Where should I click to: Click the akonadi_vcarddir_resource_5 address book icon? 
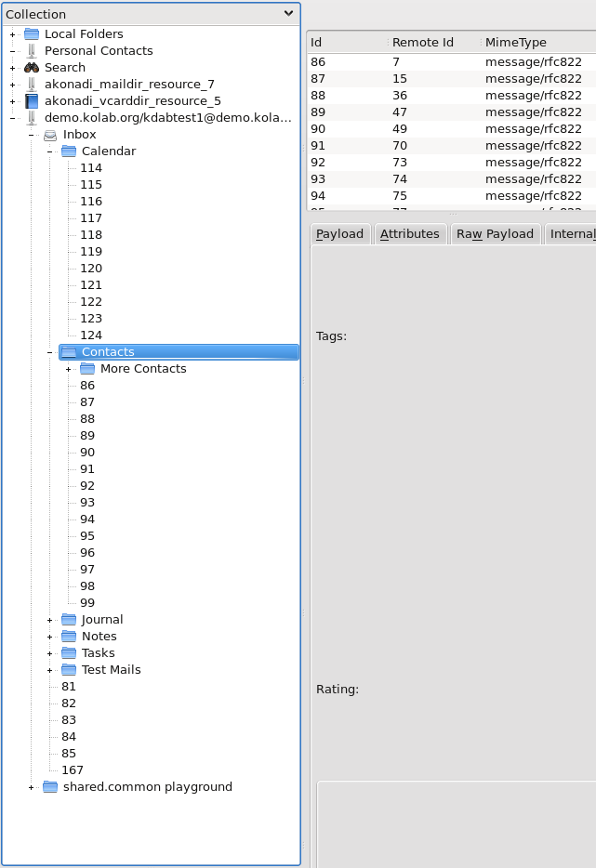tap(32, 101)
